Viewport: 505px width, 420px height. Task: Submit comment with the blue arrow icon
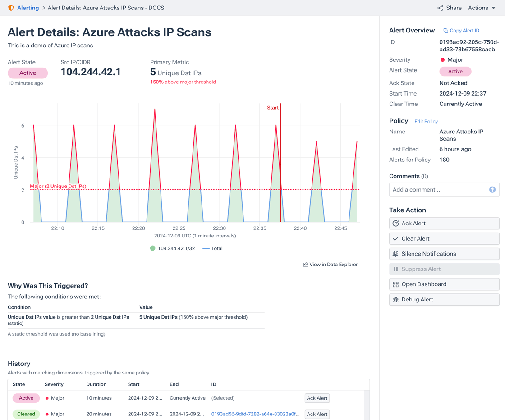pos(492,190)
